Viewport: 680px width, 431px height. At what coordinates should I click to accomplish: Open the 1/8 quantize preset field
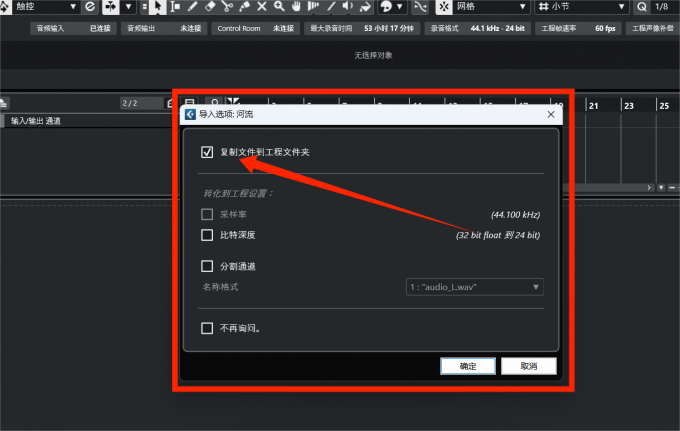[x=665, y=7]
